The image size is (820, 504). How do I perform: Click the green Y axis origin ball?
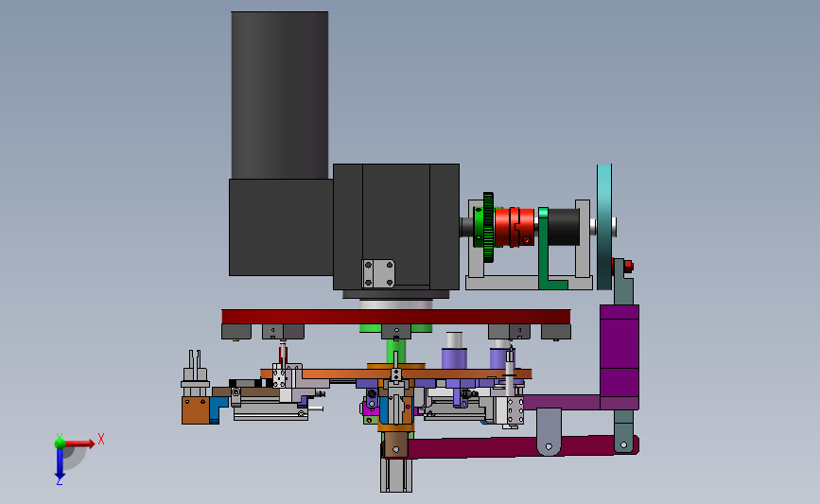(x=60, y=443)
